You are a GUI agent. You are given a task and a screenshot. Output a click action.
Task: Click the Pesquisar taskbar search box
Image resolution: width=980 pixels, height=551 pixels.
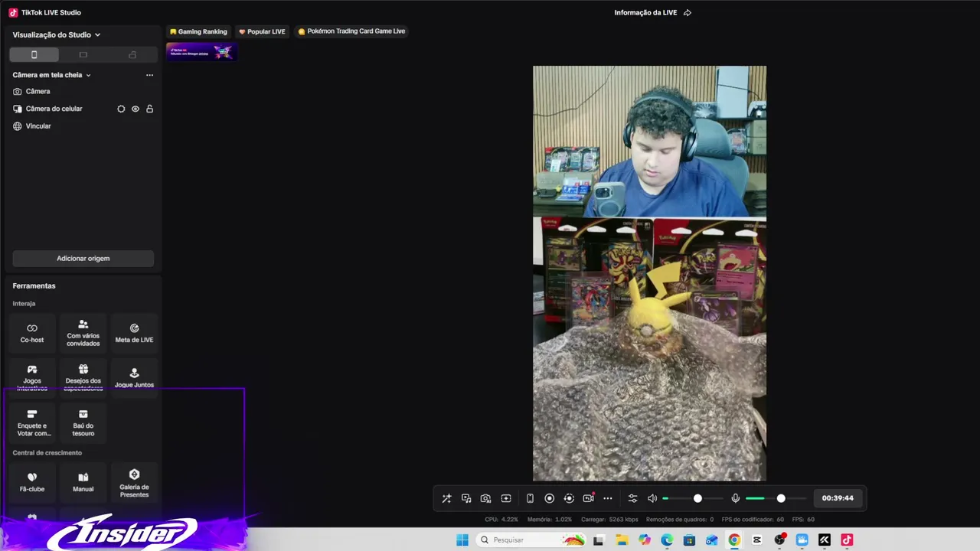pos(531,540)
